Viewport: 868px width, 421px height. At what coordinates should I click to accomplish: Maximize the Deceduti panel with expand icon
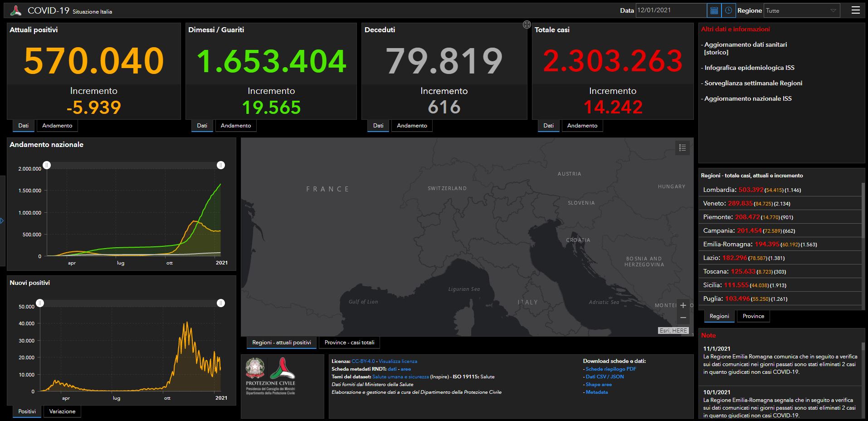tap(527, 25)
